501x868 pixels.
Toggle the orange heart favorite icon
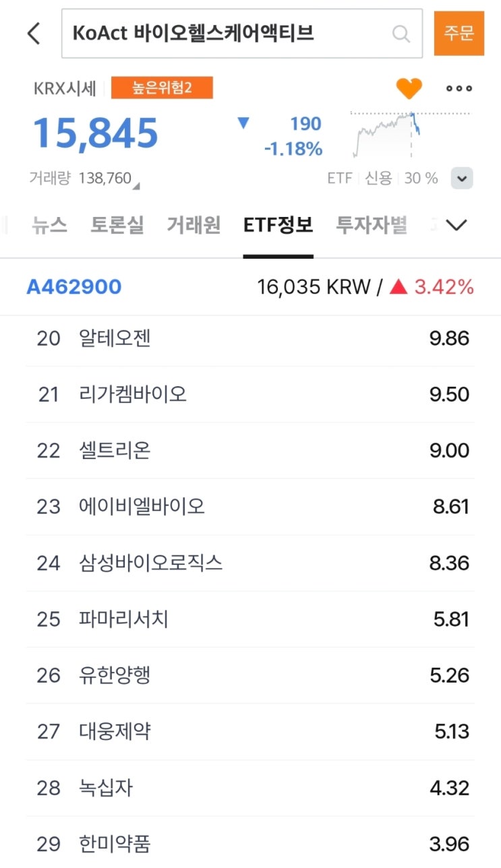409,88
